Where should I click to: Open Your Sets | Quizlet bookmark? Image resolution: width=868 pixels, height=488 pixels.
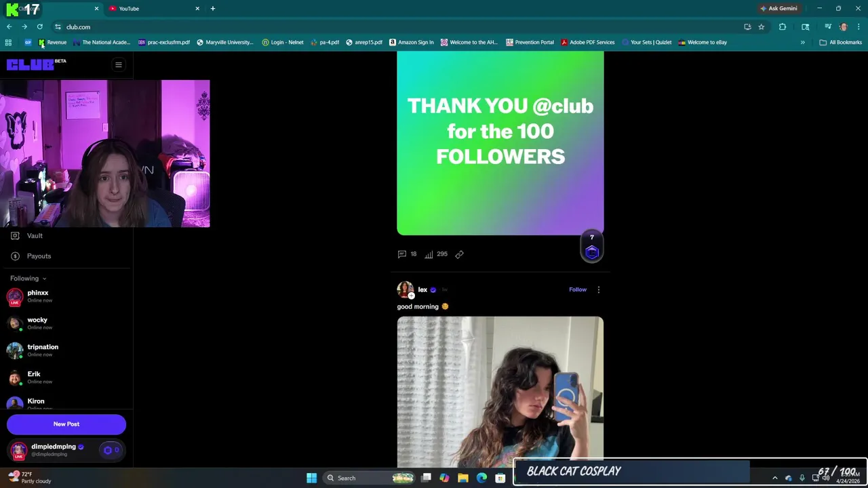646,43
